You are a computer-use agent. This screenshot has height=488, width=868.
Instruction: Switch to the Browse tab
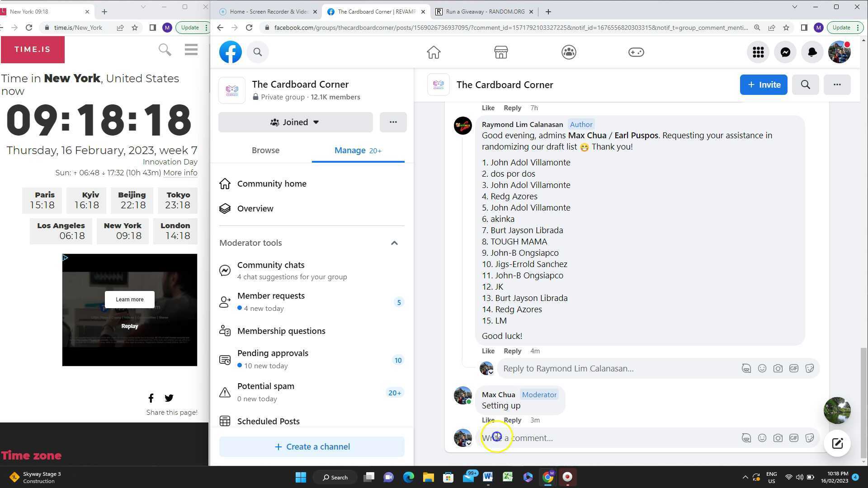coord(265,150)
